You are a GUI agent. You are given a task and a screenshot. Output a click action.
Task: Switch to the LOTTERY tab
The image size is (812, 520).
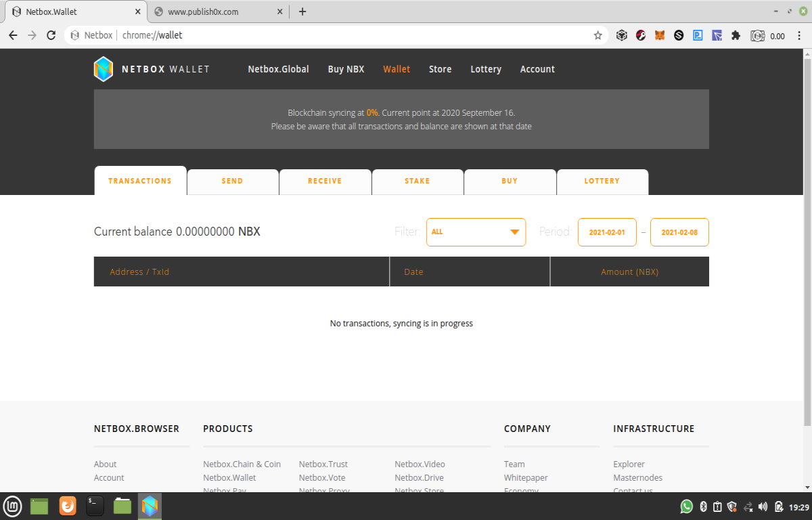pyautogui.click(x=602, y=181)
